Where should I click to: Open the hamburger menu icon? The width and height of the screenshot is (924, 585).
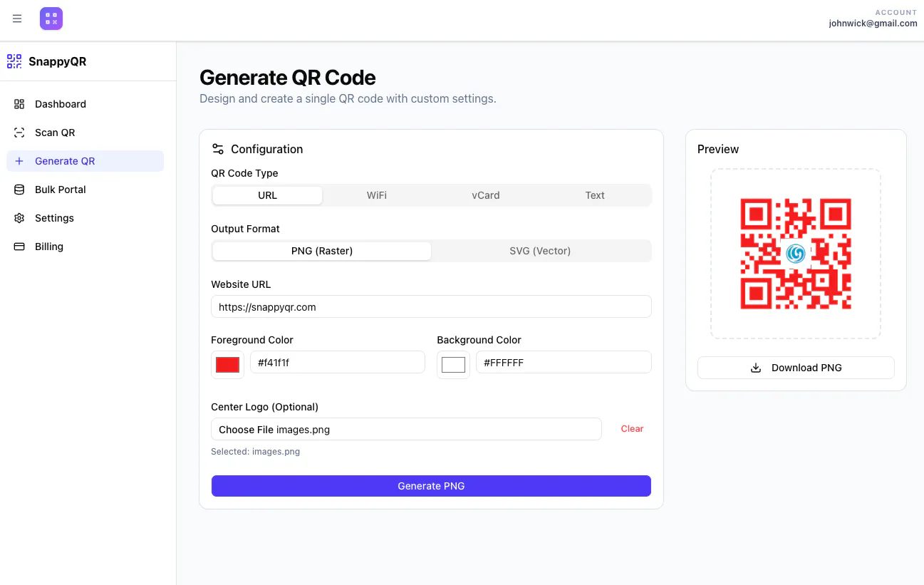(x=17, y=19)
